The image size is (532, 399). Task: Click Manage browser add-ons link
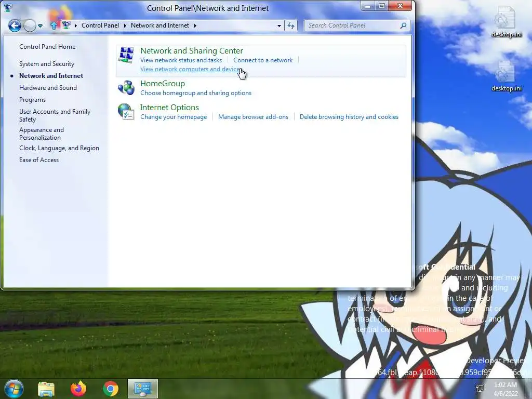click(x=253, y=117)
